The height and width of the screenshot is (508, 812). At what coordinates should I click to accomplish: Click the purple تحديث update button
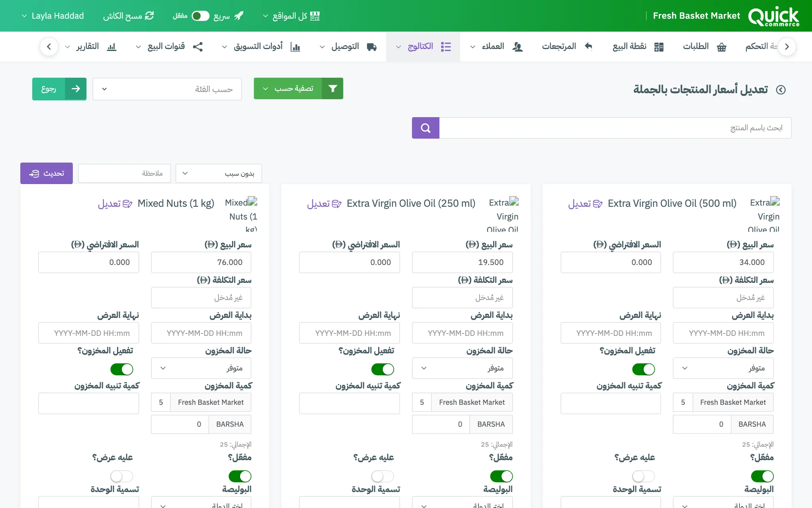[47, 173]
